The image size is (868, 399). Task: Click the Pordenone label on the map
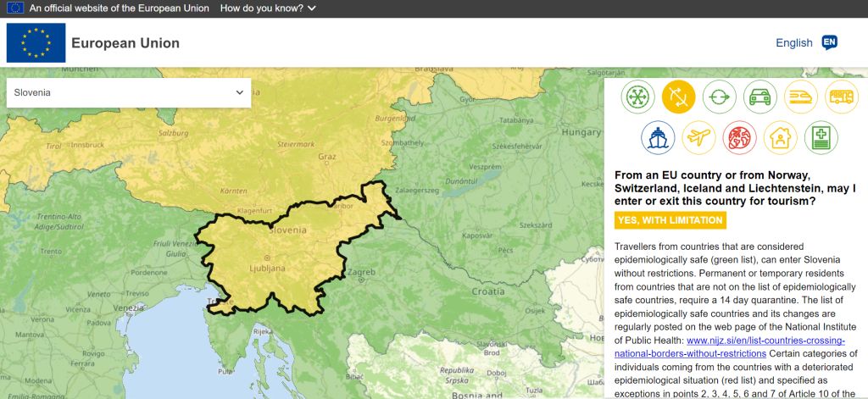[149, 273]
